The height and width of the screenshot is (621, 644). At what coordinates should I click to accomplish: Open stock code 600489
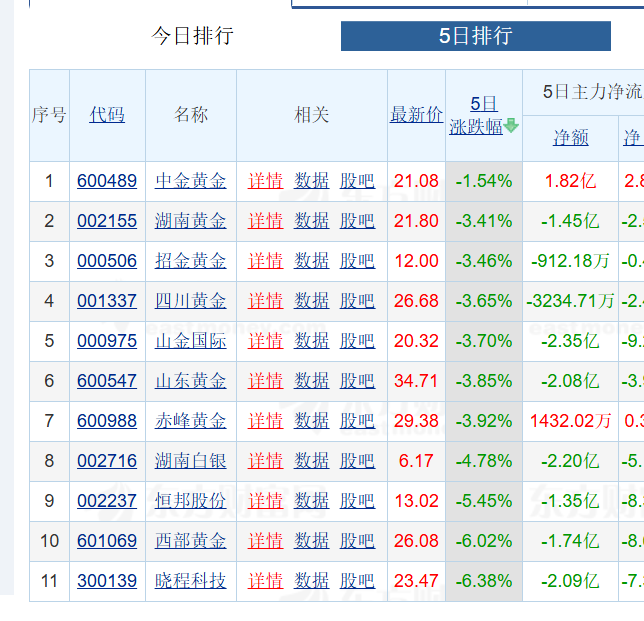coord(107,181)
